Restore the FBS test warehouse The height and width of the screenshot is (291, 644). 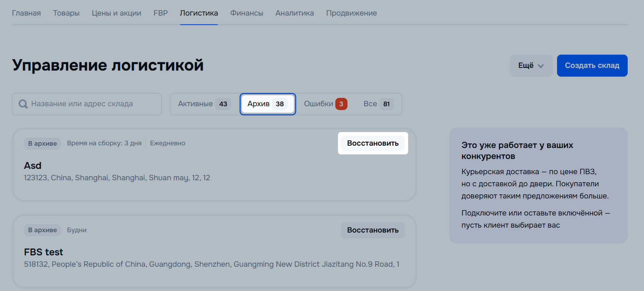(x=373, y=230)
